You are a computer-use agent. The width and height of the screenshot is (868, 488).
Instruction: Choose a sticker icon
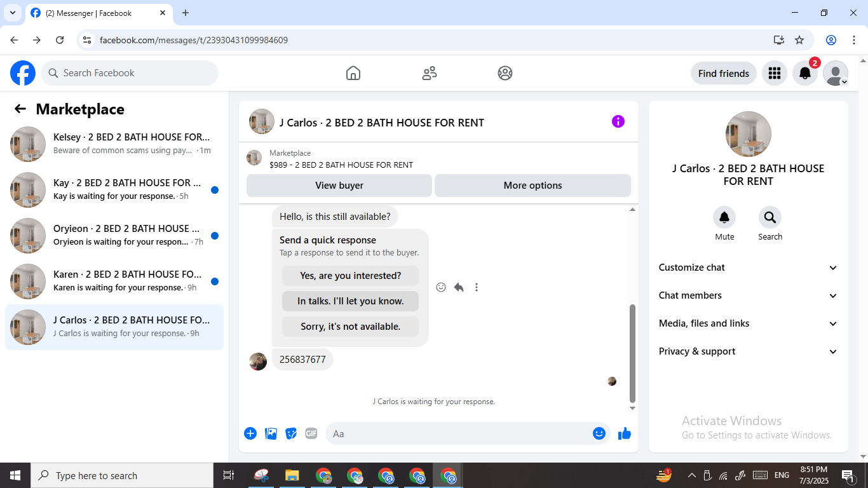(x=291, y=433)
